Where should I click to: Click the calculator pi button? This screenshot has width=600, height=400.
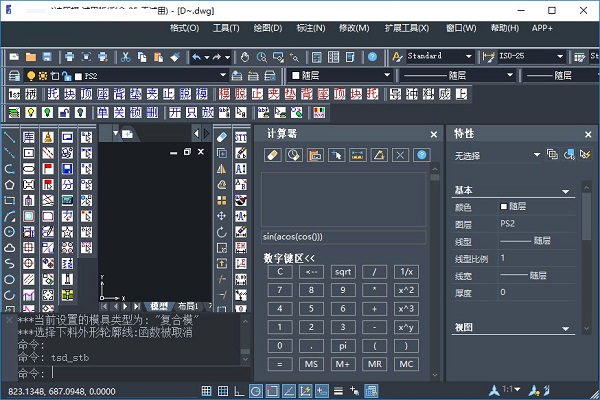tap(343, 346)
